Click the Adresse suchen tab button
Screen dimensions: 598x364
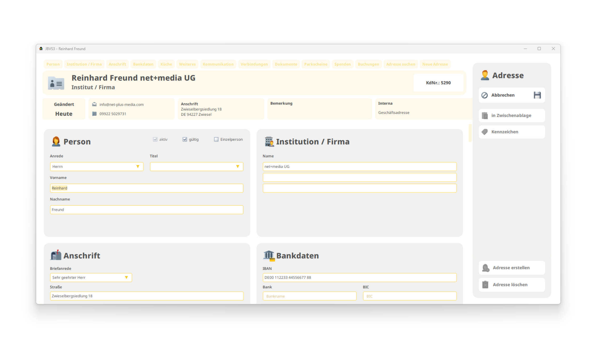(400, 64)
